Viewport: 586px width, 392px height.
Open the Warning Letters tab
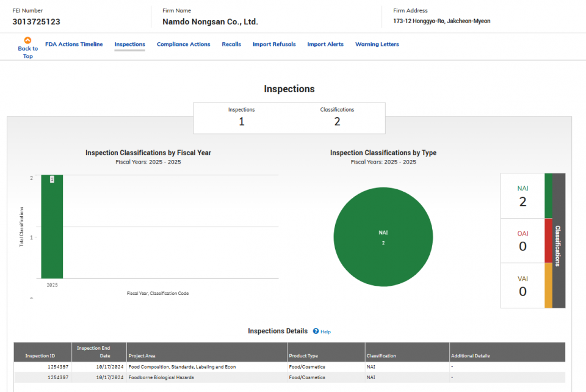click(x=377, y=44)
